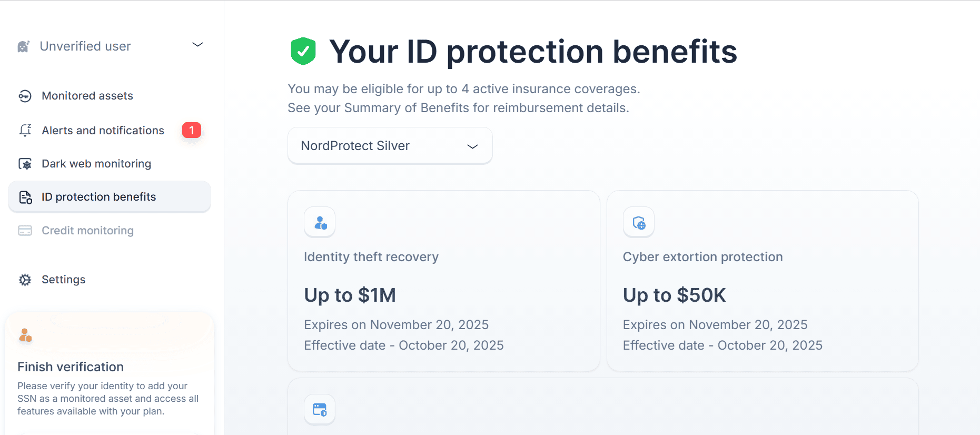Click the ID protection benefits sidebar icon

tap(25, 197)
